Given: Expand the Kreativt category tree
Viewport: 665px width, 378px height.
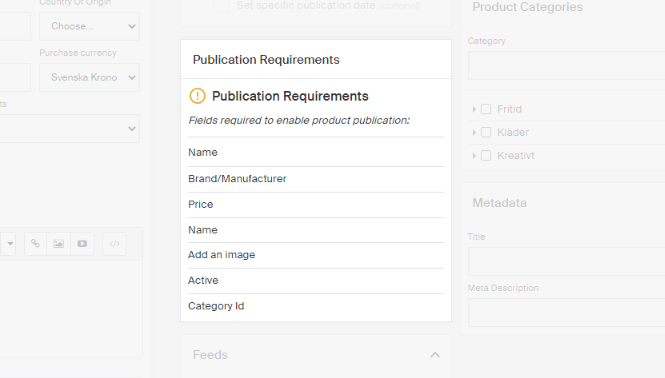Looking at the screenshot, I should tap(474, 156).
